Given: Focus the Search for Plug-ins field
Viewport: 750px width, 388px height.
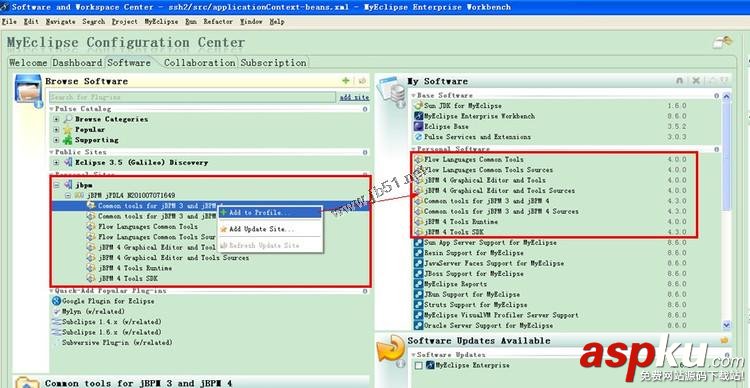Looking at the screenshot, I should [x=192, y=97].
